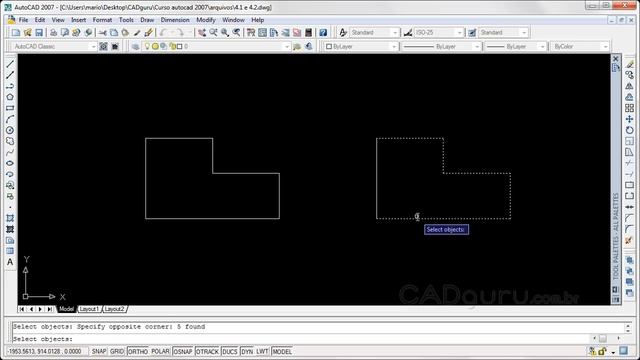Open the QuickCalc calculator
Screen dimensions: 640x360
pos(309,33)
